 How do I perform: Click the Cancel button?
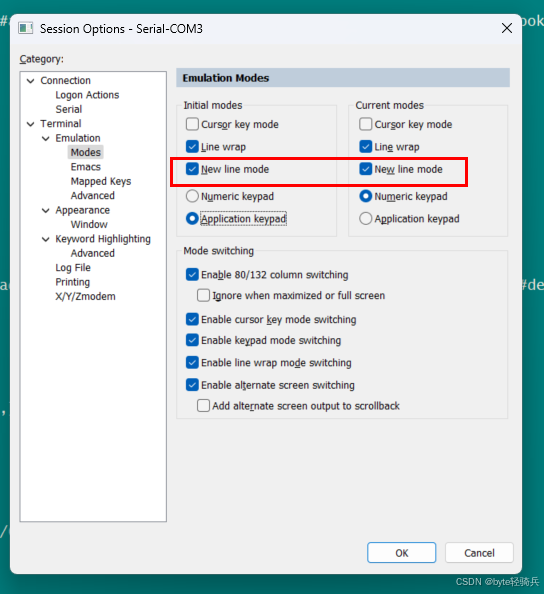pyautogui.click(x=479, y=553)
